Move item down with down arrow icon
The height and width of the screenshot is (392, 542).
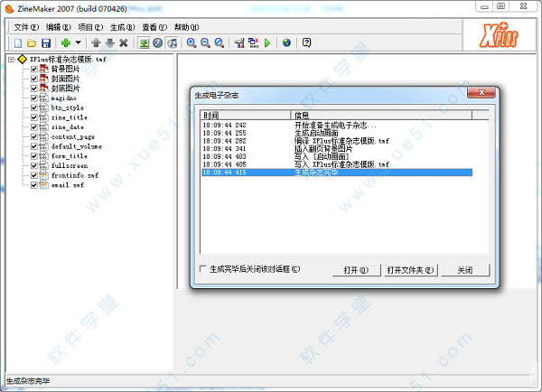coord(109,42)
